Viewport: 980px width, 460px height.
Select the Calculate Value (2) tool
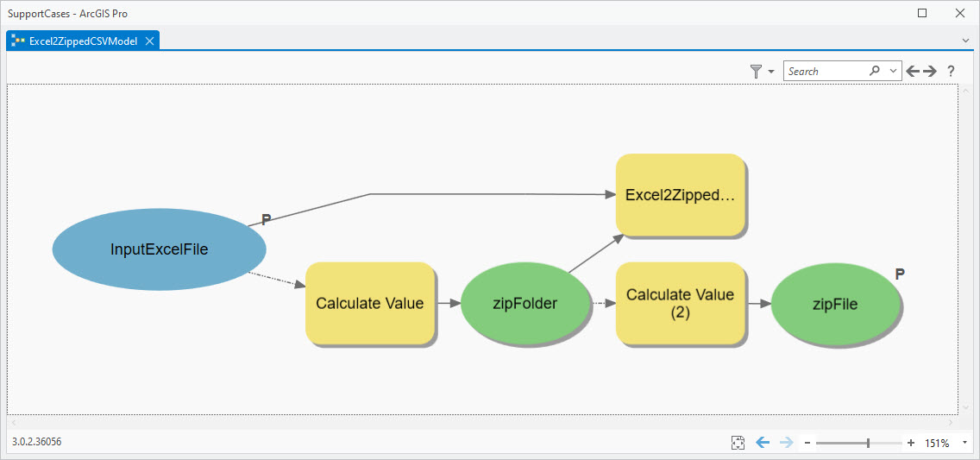tap(680, 303)
